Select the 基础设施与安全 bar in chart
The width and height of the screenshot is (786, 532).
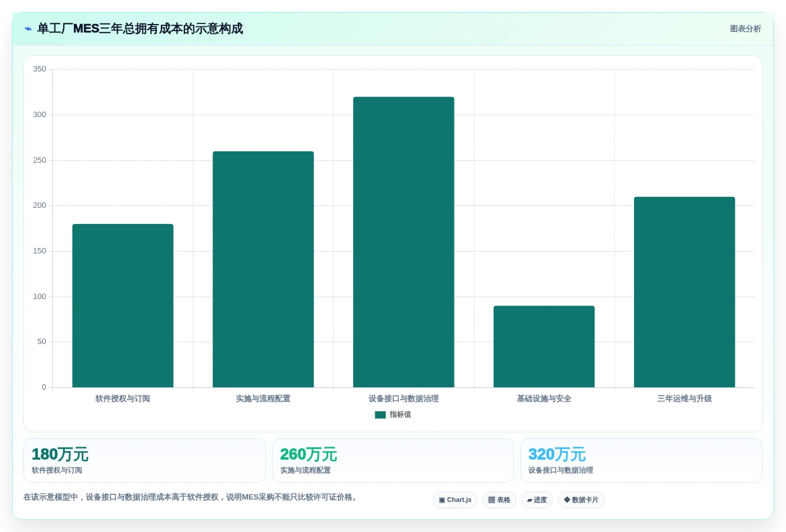coord(544,346)
